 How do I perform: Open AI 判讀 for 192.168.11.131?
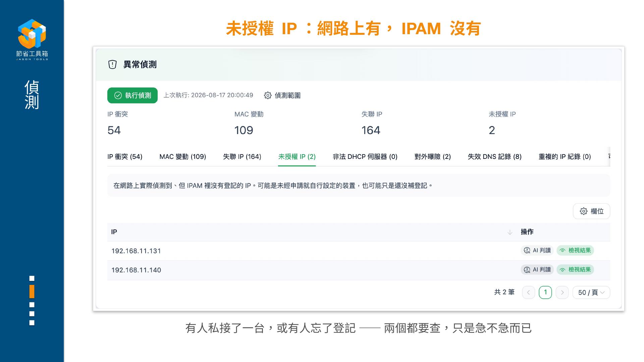[x=537, y=250]
